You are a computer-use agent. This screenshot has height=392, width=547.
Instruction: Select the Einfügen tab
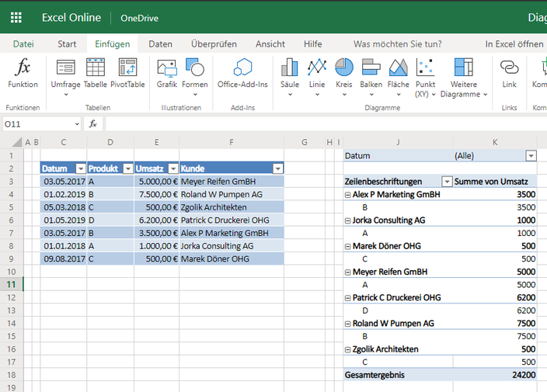[x=113, y=44]
